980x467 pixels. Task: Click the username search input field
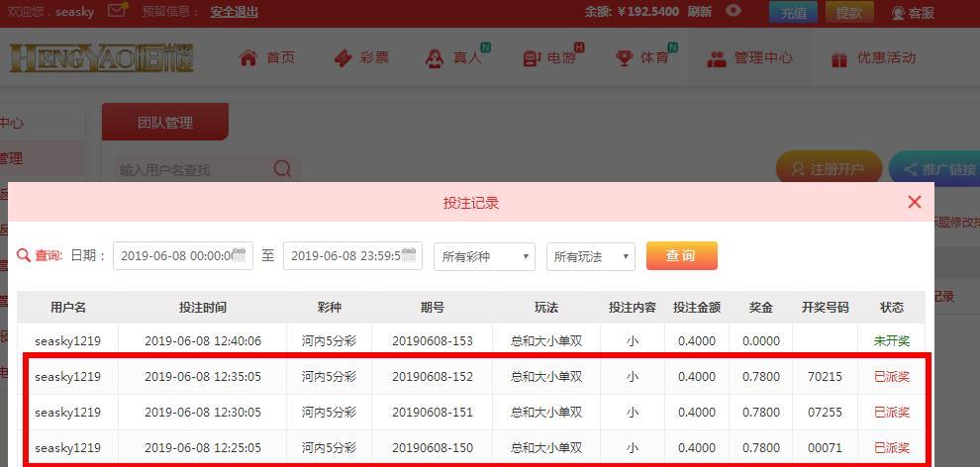(193, 169)
